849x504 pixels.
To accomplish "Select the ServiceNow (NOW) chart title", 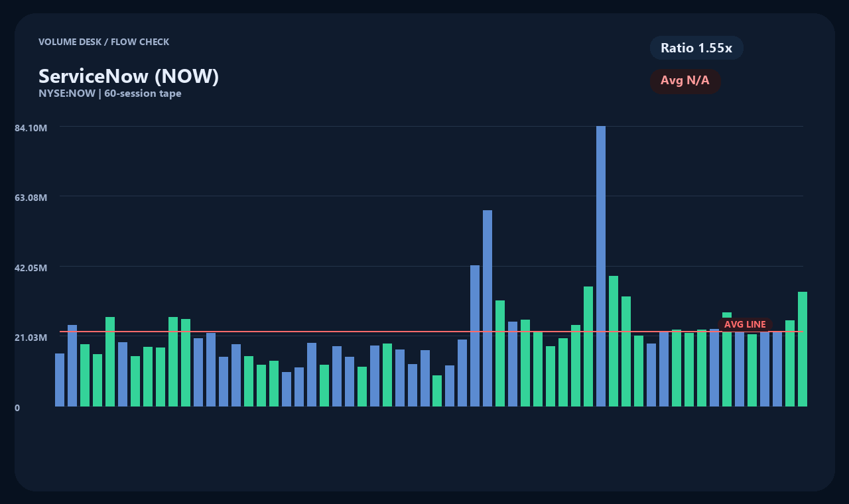I will pyautogui.click(x=129, y=76).
